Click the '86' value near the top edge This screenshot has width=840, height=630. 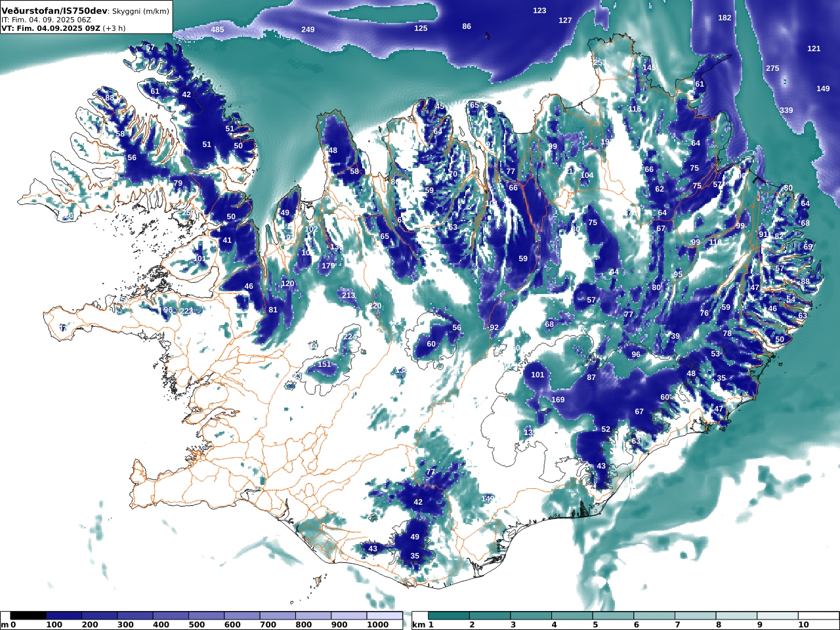[x=467, y=27]
